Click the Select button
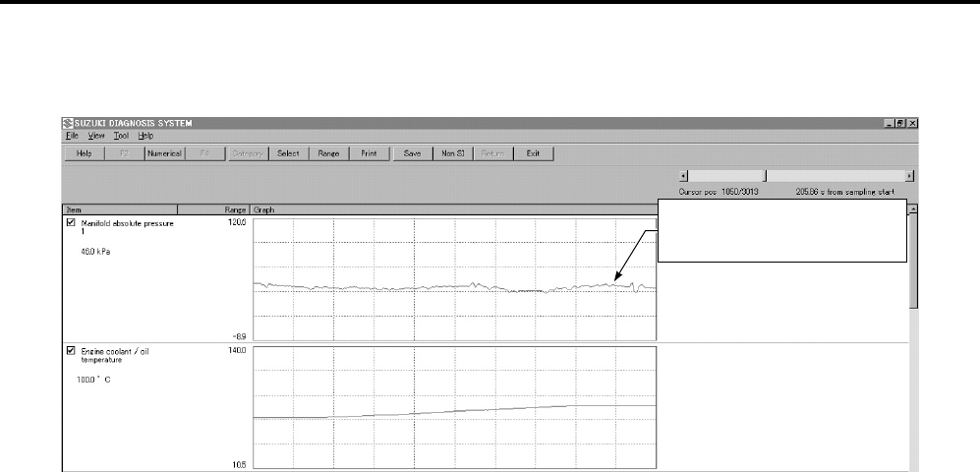This screenshot has width=980, height=473. click(288, 154)
